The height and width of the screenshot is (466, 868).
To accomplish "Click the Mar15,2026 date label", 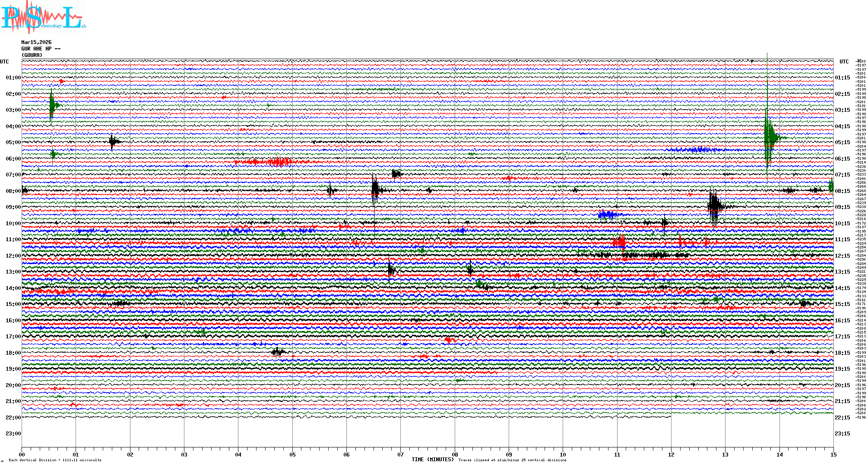I will (x=36, y=42).
